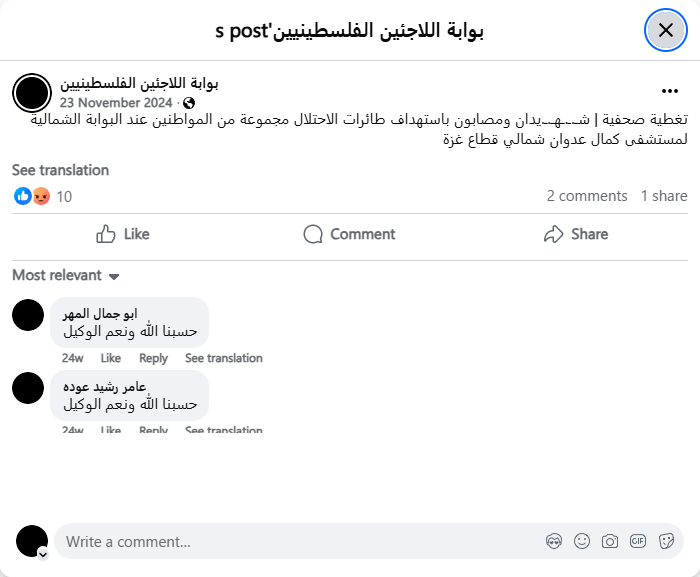
Task: Click the public globe audience icon
Action: click(189, 103)
